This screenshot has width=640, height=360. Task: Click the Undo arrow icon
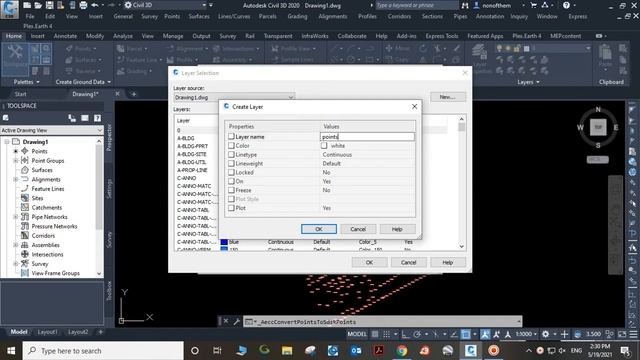click(x=95, y=5)
